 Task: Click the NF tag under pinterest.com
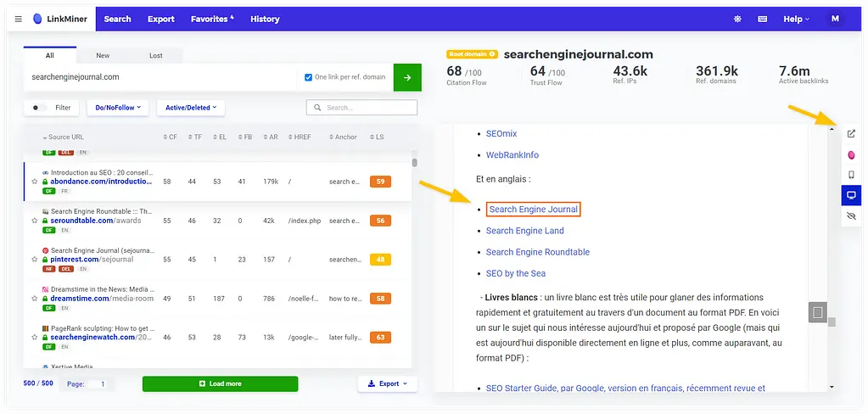48,269
